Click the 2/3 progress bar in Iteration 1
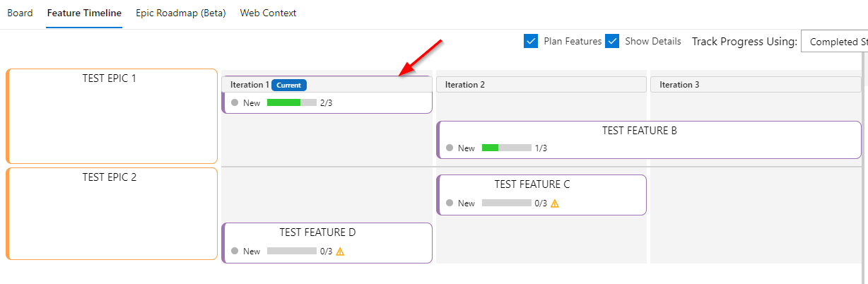 (x=292, y=102)
